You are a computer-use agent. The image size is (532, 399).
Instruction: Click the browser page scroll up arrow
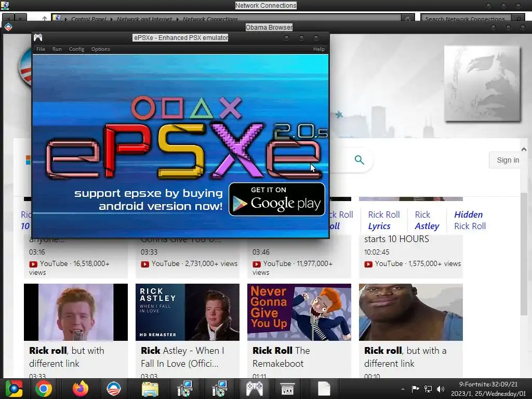click(524, 149)
